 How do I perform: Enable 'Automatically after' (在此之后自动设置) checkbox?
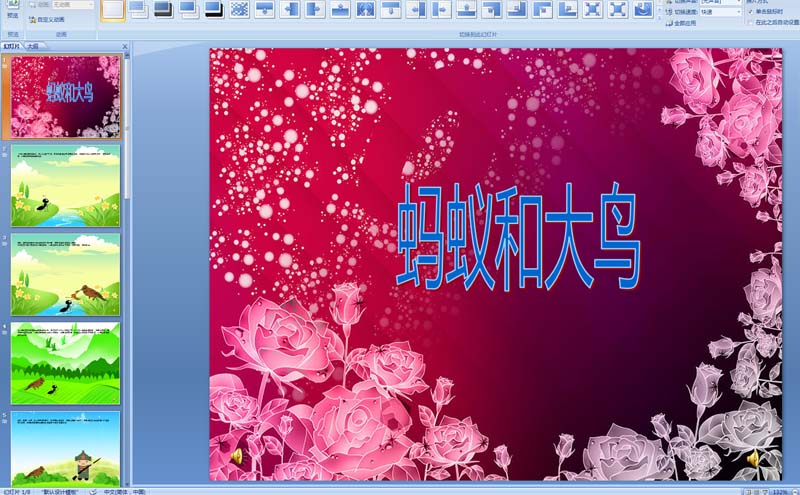point(751,21)
